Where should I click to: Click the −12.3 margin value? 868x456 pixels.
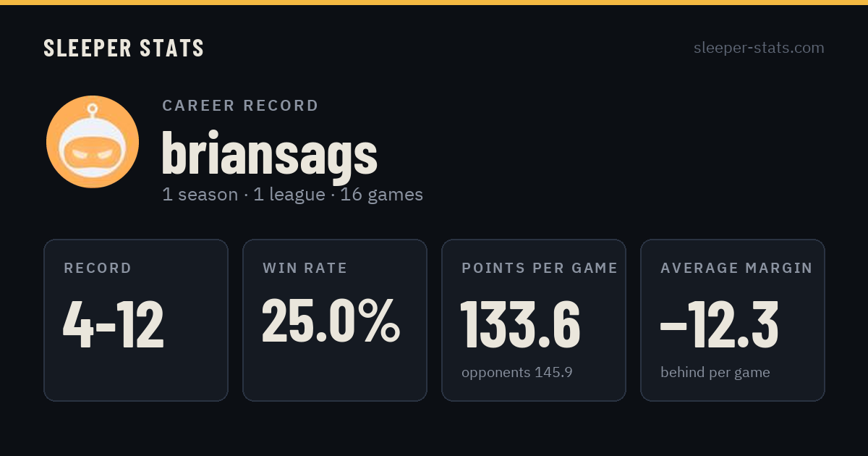pyautogui.click(x=720, y=324)
